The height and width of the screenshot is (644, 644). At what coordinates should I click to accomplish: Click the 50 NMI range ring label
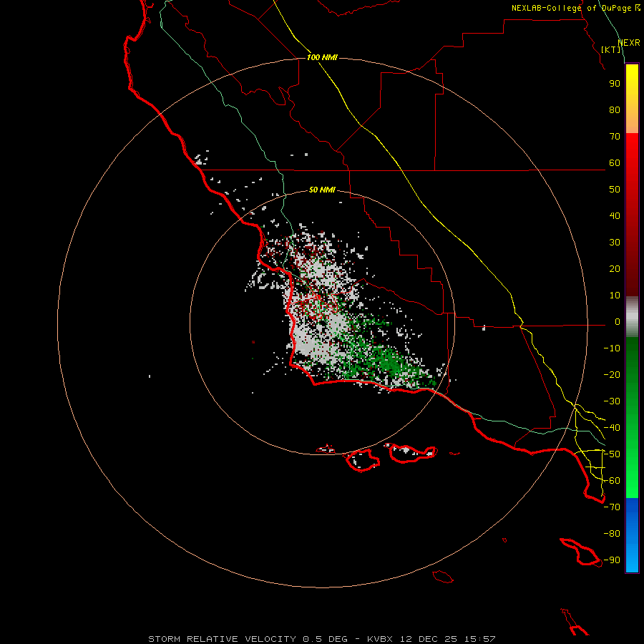pos(322,190)
